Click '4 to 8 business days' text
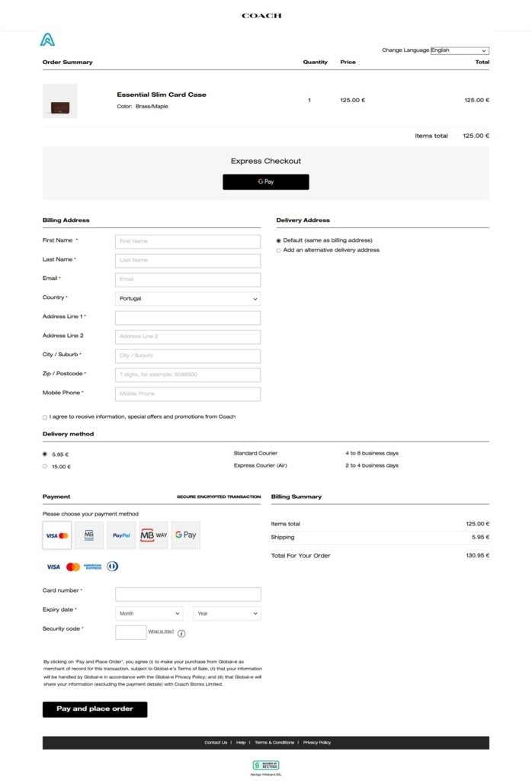532x781 pixels. coord(372,453)
